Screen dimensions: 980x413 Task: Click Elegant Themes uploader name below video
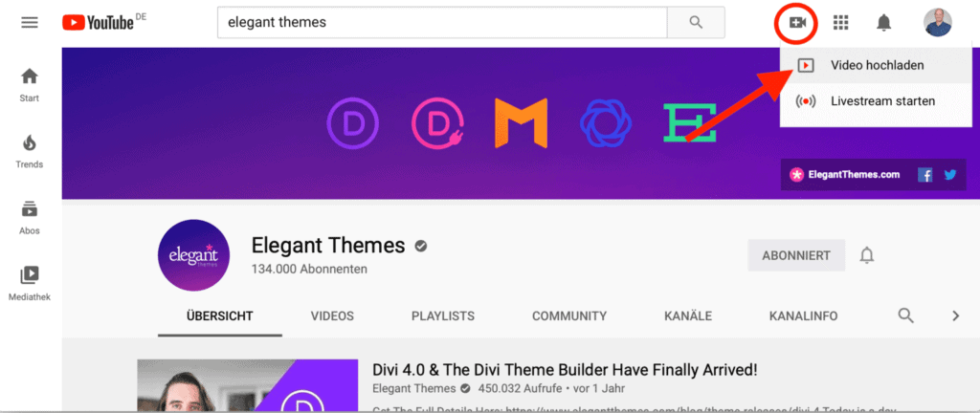(413, 389)
